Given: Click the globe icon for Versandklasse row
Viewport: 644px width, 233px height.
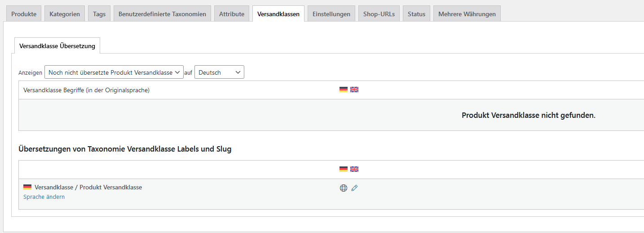Looking at the screenshot, I should pos(344,188).
